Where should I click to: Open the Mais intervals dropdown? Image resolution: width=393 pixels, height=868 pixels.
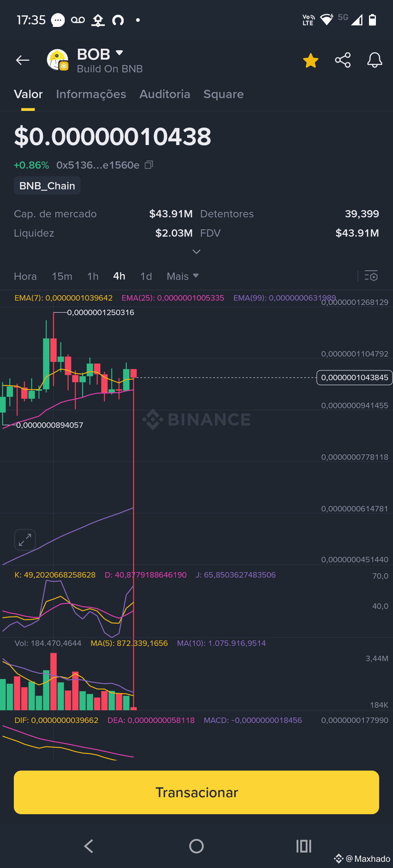183,276
